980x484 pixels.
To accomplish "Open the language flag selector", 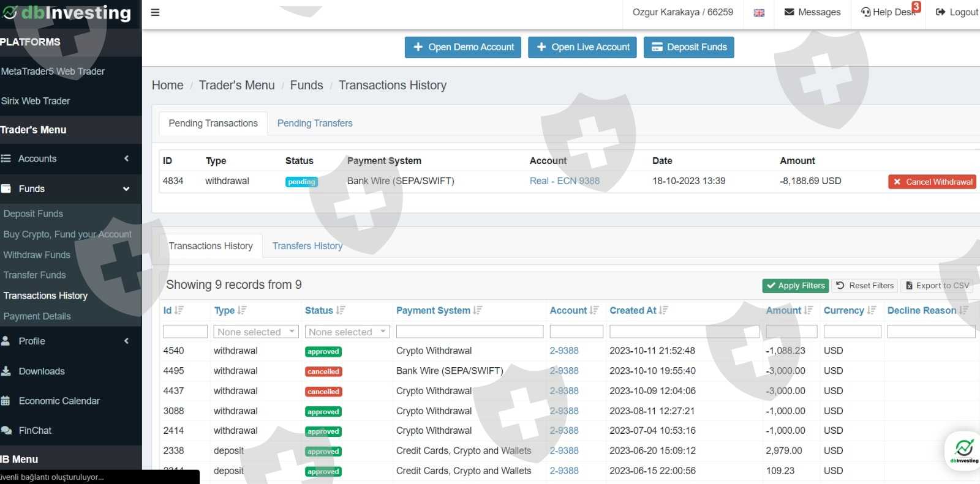I will coord(759,12).
